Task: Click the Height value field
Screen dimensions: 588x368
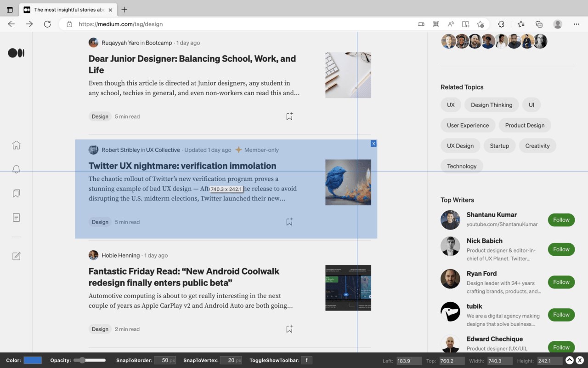Action: coord(550,361)
